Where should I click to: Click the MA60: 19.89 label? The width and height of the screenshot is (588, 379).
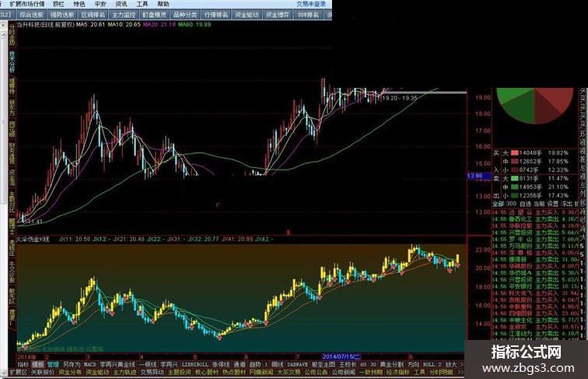pyautogui.click(x=194, y=24)
